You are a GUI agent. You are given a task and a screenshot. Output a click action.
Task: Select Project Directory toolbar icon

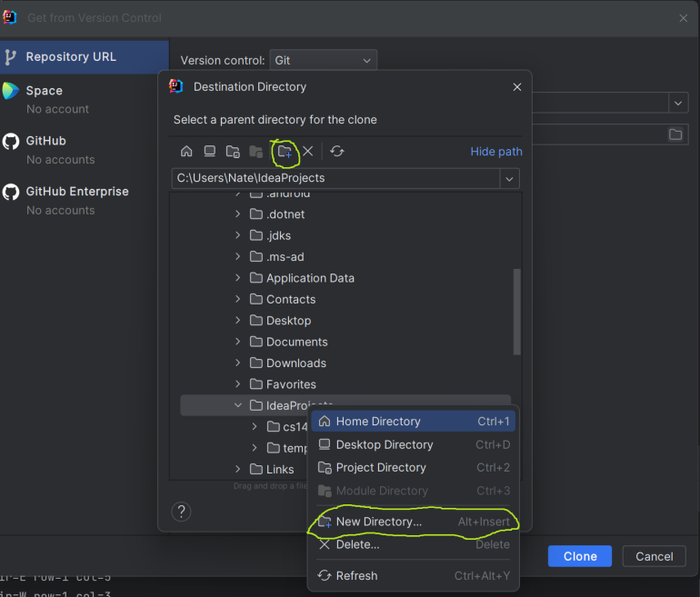click(x=233, y=152)
